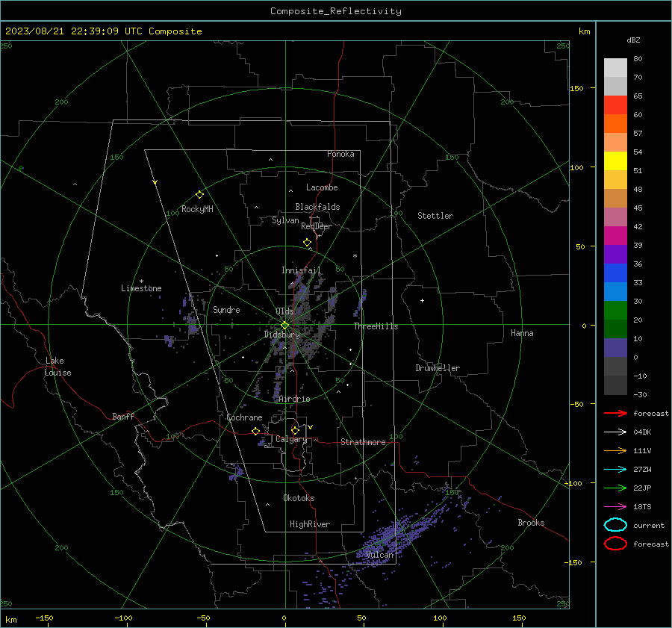Click the yellow diamond marker near RockyMH
672x628 pixels.
(x=199, y=195)
